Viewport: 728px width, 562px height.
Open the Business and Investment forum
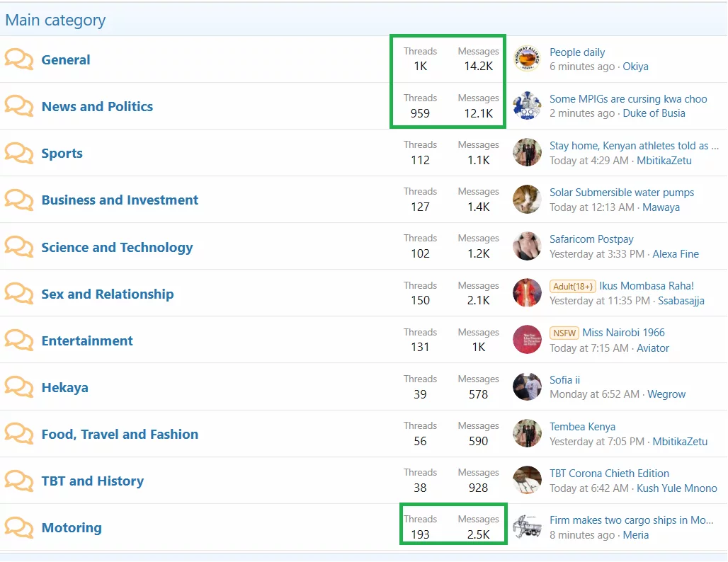pyautogui.click(x=120, y=200)
